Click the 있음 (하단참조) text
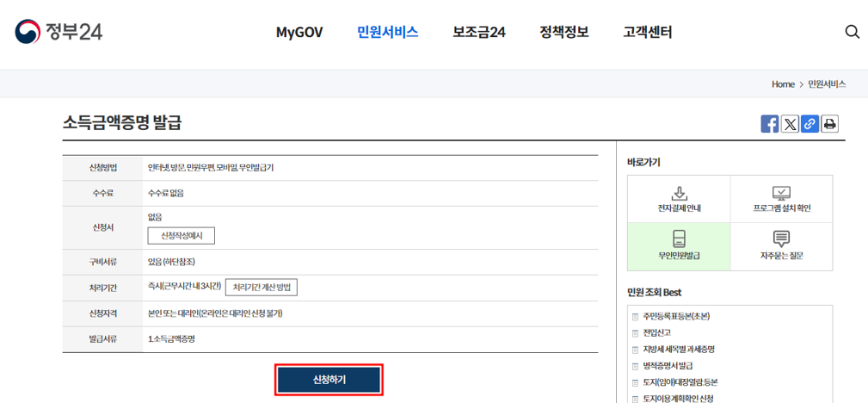Screen dimensions: 868x403 tap(171, 262)
